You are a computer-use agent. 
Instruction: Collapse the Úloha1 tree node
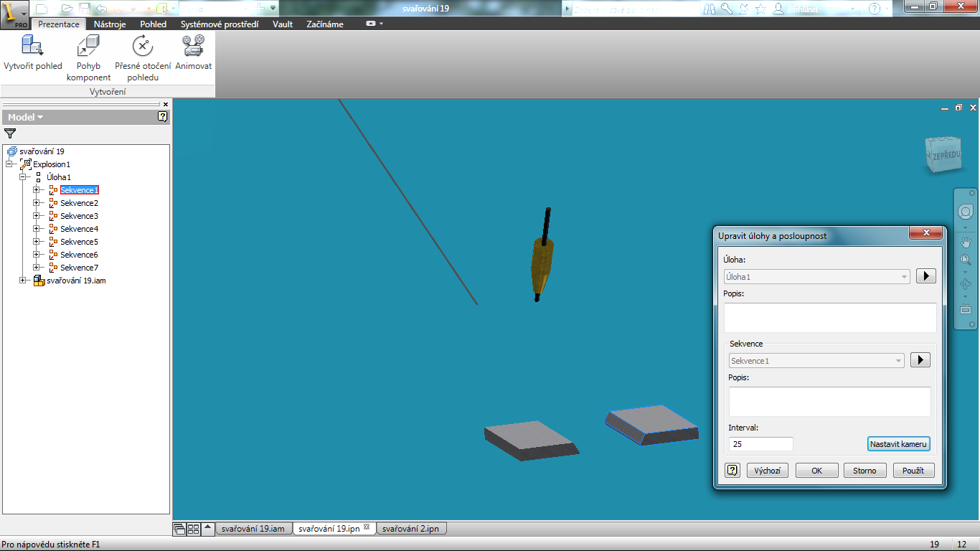pyautogui.click(x=22, y=177)
